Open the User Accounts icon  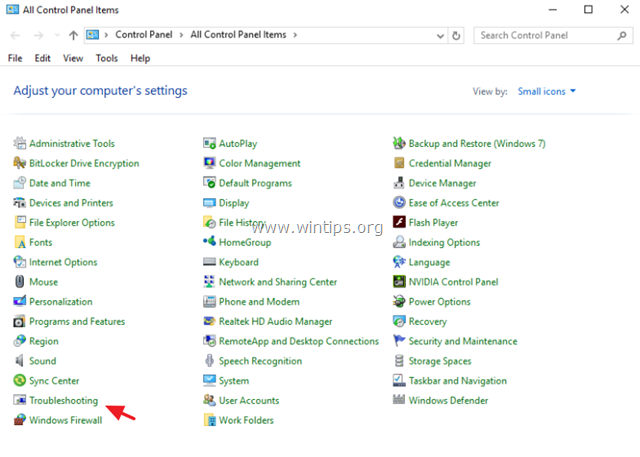tap(209, 400)
